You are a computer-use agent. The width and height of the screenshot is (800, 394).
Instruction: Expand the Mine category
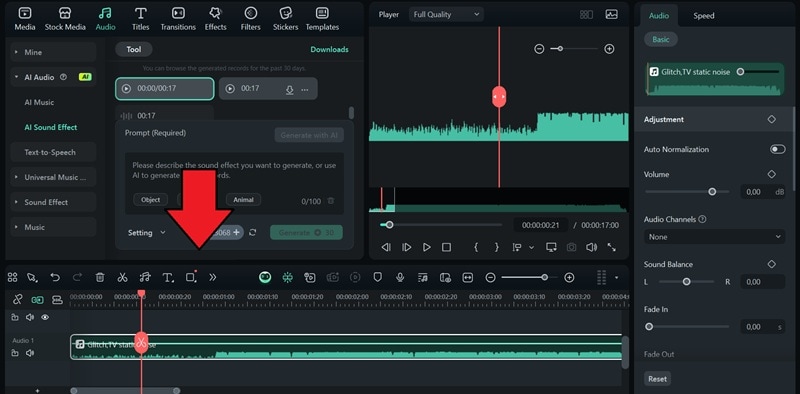53,52
